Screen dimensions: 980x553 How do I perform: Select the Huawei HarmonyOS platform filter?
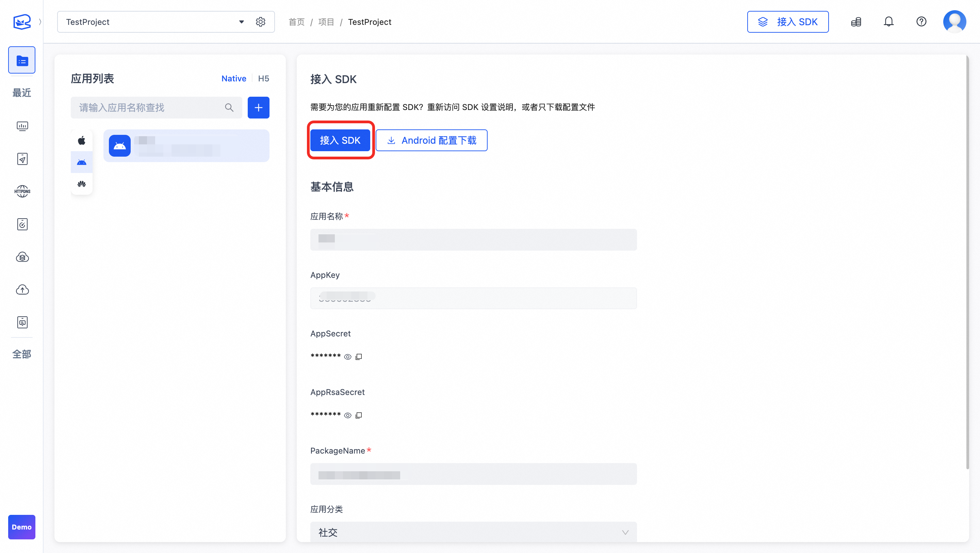pyautogui.click(x=81, y=184)
